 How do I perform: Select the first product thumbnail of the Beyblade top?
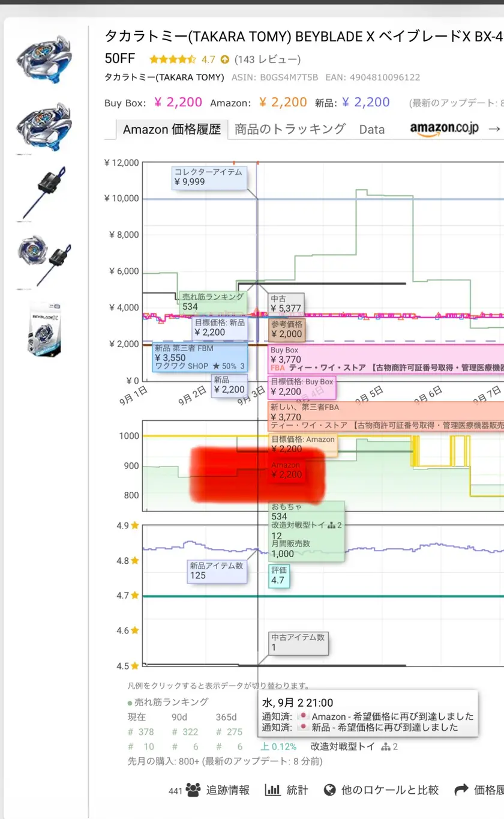tap(44, 58)
